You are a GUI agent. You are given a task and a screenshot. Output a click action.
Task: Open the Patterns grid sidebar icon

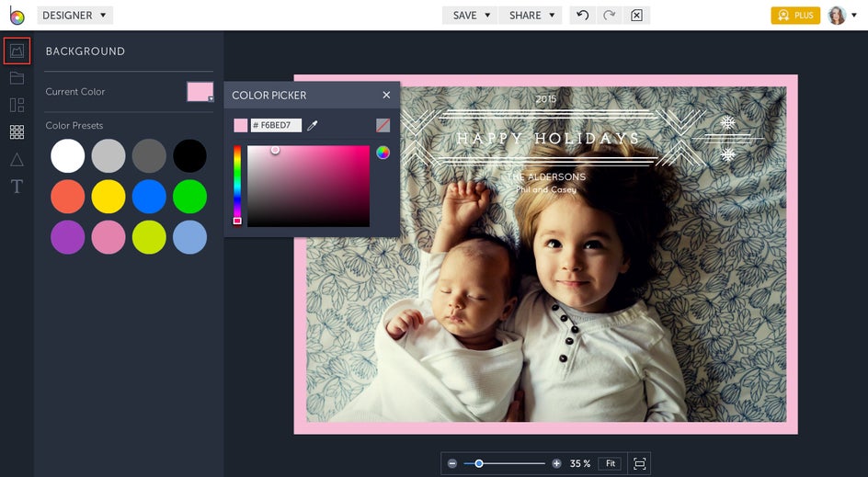click(x=17, y=131)
